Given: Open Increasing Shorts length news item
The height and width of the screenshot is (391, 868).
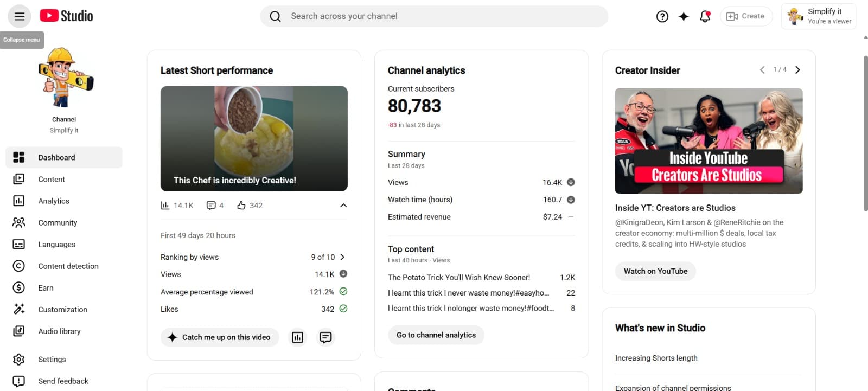Looking at the screenshot, I should [656, 358].
